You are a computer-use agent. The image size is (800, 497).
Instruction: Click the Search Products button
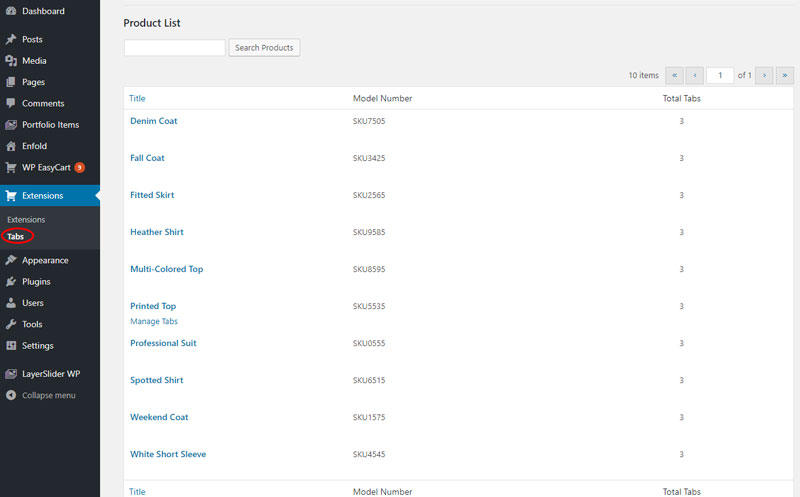[x=264, y=47]
